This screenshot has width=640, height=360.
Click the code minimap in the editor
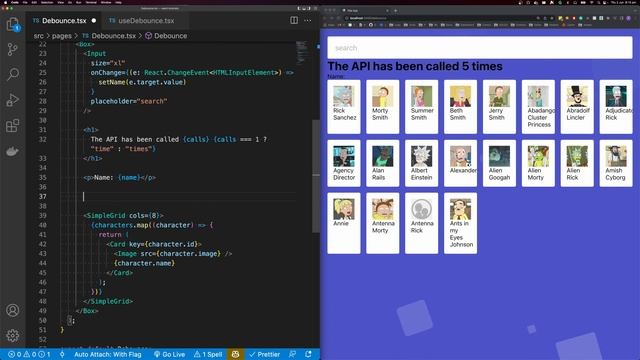(x=302, y=52)
